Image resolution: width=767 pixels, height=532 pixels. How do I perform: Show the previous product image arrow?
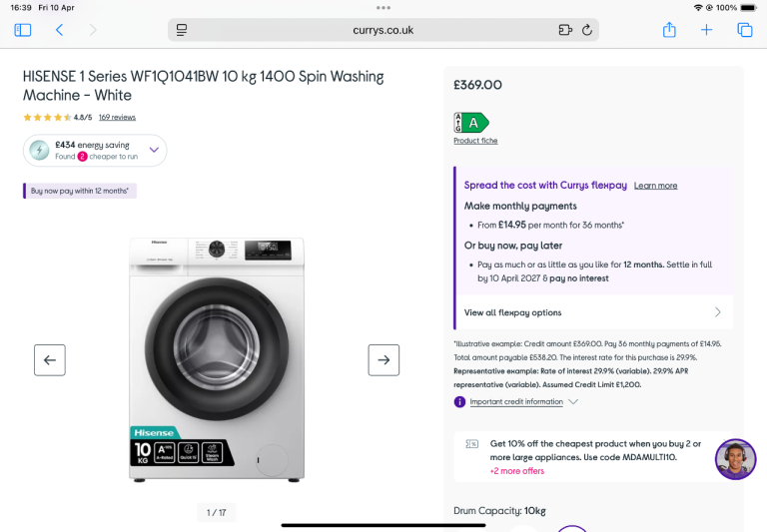tap(50, 360)
